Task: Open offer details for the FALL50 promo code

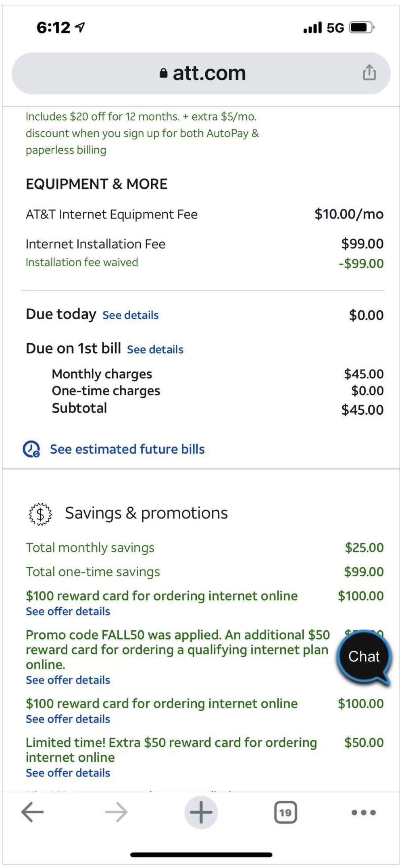Action: click(x=67, y=680)
